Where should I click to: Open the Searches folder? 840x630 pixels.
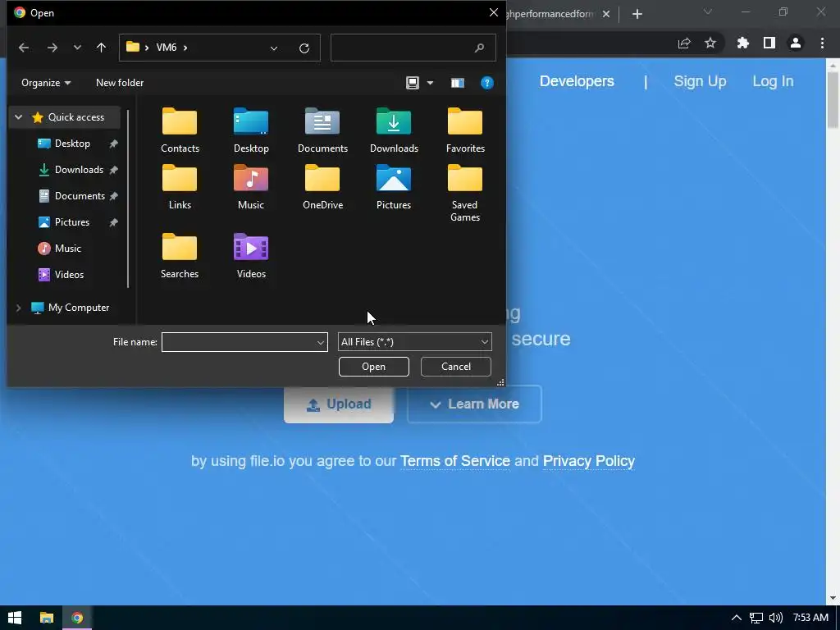click(x=180, y=256)
